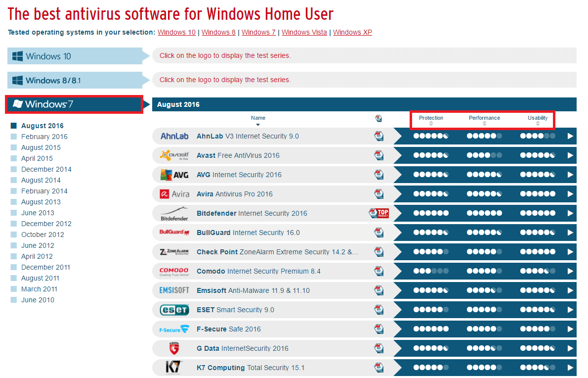
Task: Open the Windows Vista link
Action: (304, 32)
